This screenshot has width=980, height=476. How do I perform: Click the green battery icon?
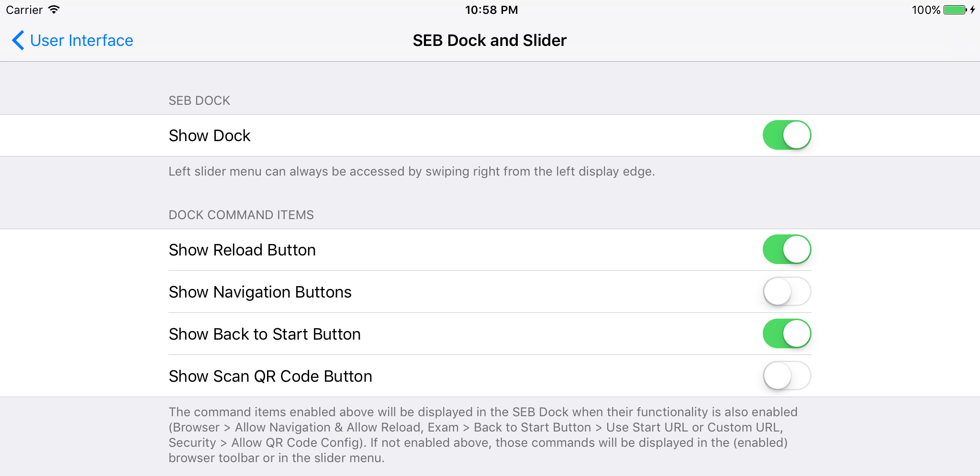pos(955,10)
